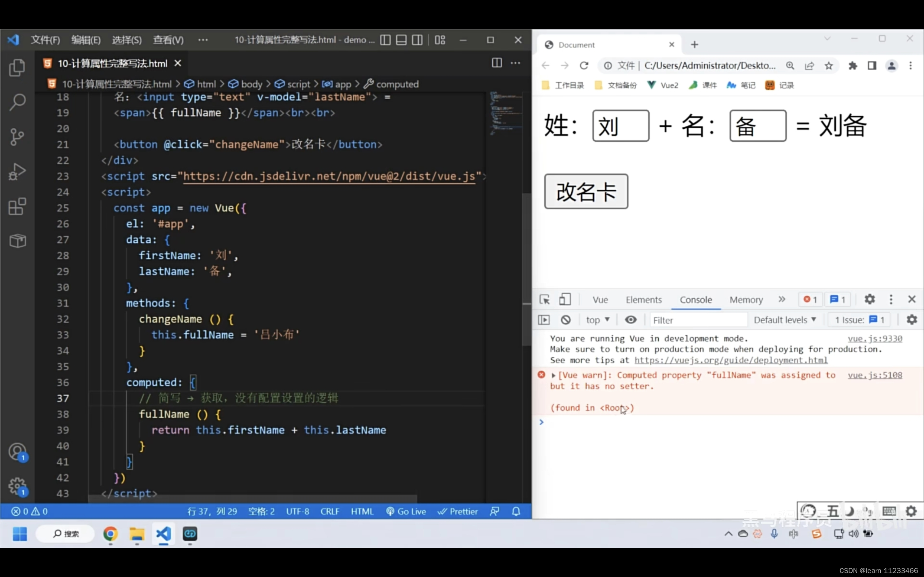The image size is (924, 577).
Task: Toggle the console live expression eye icon
Action: pyautogui.click(x=631, y=320)
